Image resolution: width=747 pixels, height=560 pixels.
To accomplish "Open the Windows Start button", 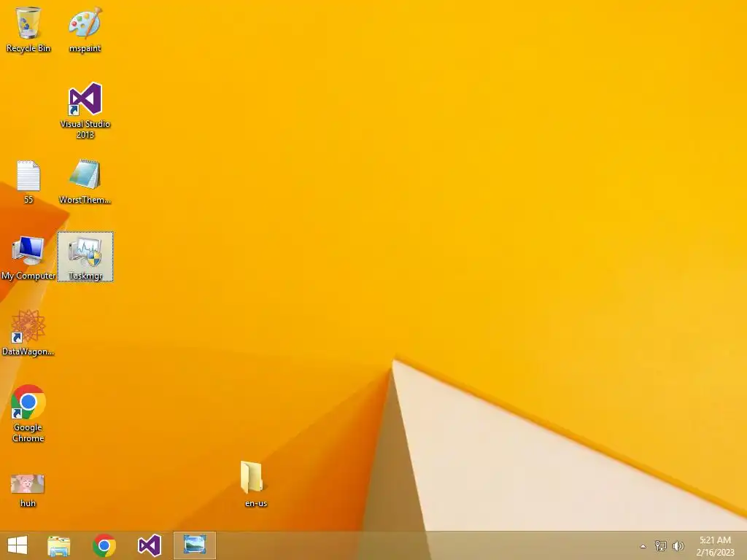I will 18,545.
